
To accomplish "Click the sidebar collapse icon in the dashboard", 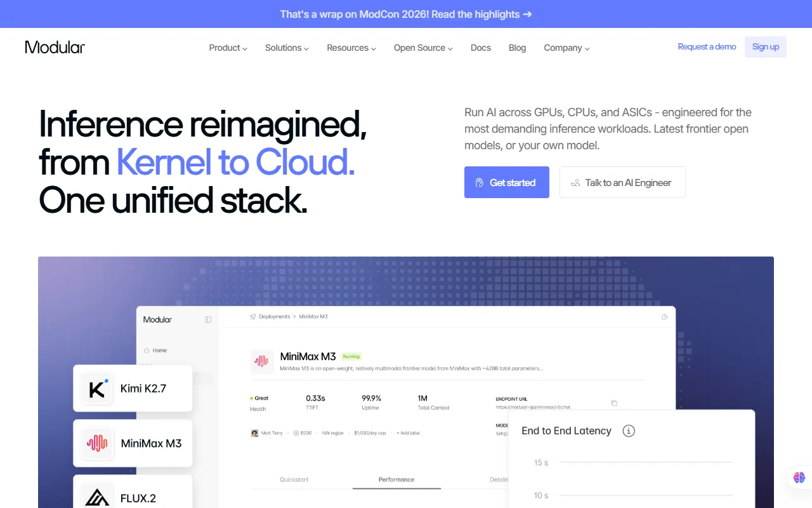I will [208, 319].
